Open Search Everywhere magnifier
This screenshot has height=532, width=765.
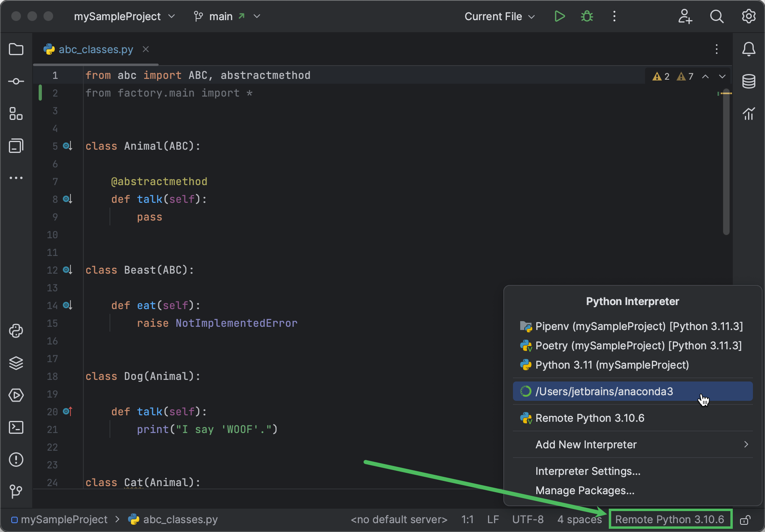click(717, 16)
